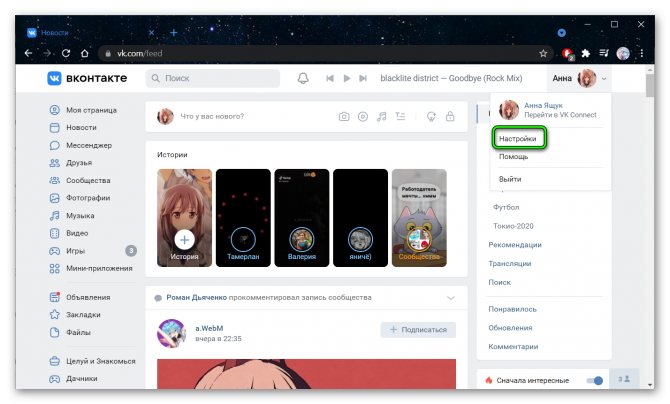Click Подписаться button on a.WebM post

[x=418, y=330]
